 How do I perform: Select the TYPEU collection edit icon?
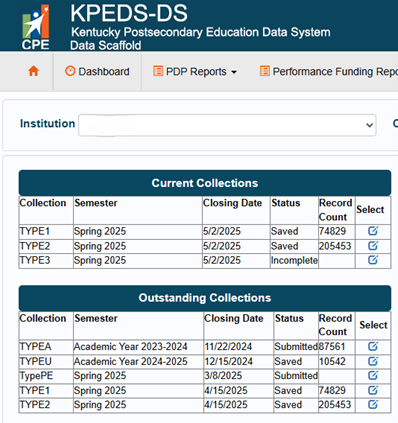373,361
